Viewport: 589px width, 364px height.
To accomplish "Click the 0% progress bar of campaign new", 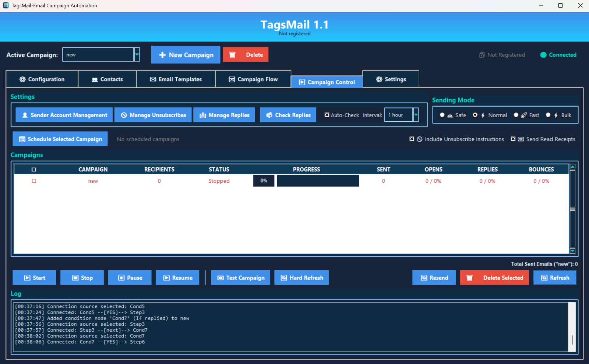I will pyautogui.click(x=263, y=181).
